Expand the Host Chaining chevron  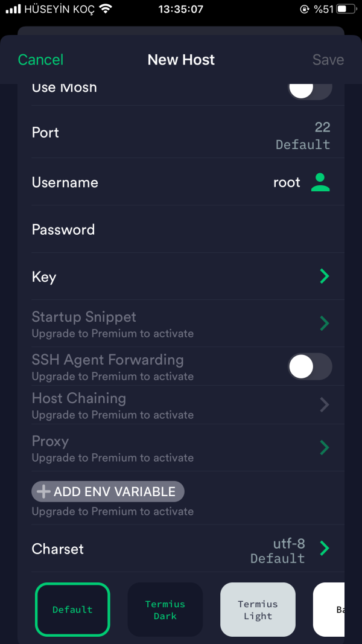click(325, 404)
